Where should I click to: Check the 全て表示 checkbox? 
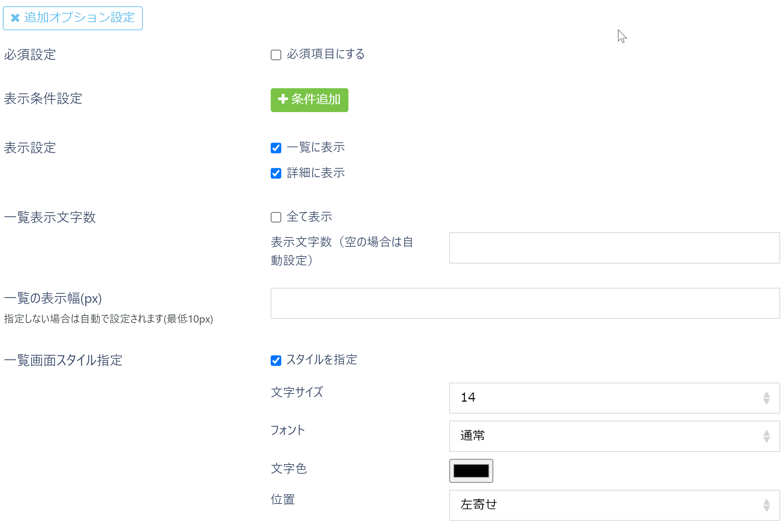click(275, 218)
